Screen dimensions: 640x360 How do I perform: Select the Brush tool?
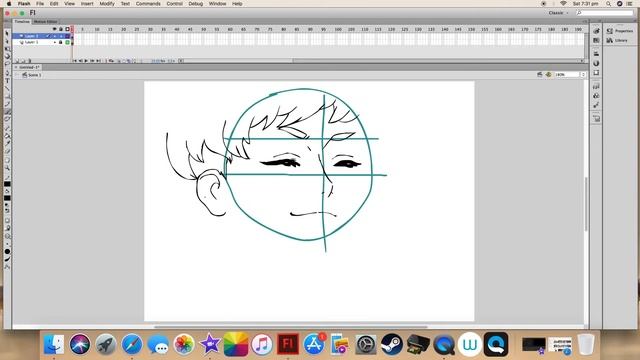pyautogui.click(x=7, y=112)
